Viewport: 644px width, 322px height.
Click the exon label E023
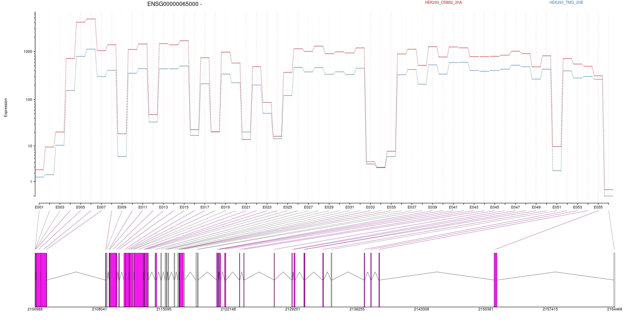point(267,207)
